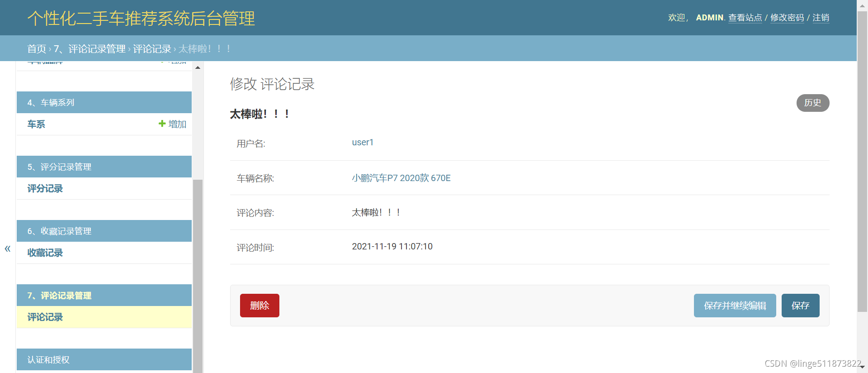Click the 删除 delete button

pos(259,306)
